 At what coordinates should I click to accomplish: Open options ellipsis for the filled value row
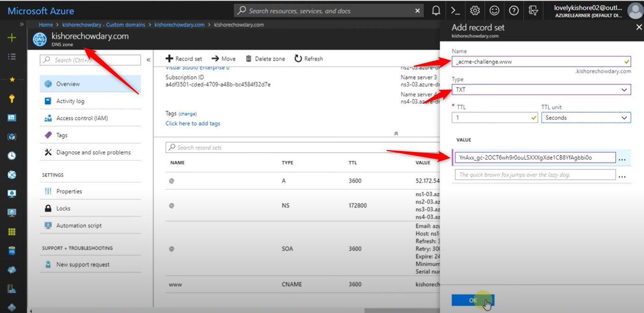click(622, 159)
